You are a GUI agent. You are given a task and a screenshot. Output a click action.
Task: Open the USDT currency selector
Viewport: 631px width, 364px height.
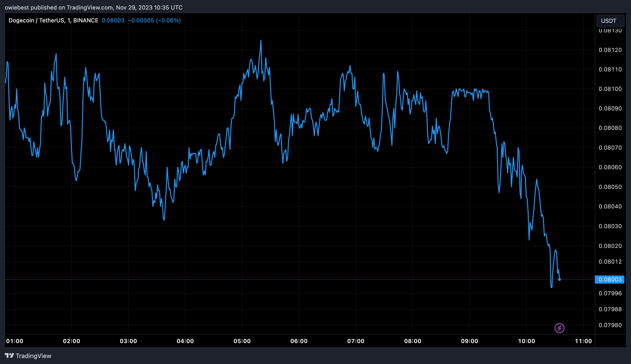[610, 21]
